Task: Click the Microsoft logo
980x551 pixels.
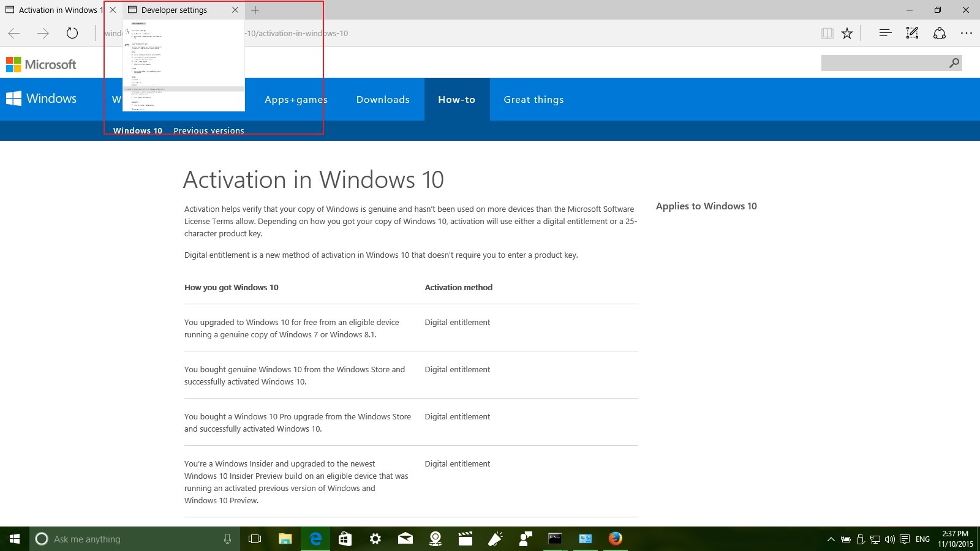Action: pos(41,64)
